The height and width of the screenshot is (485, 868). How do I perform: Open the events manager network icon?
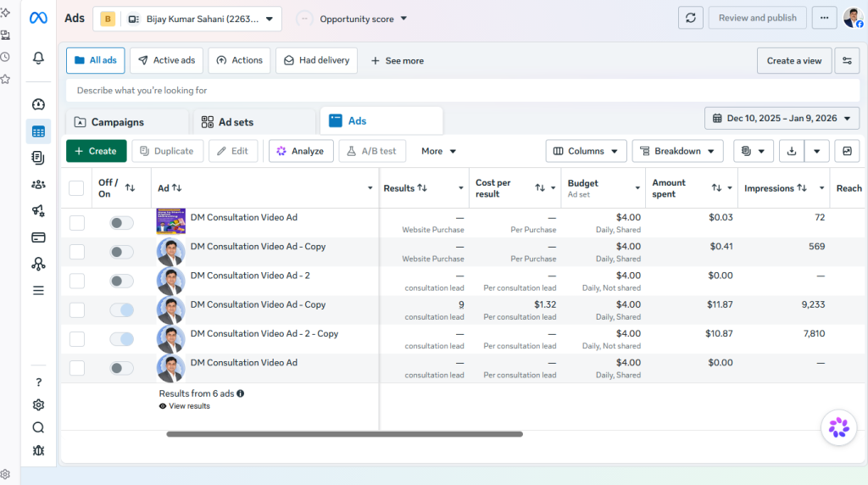pyautogui.click(x=38, y=264)
